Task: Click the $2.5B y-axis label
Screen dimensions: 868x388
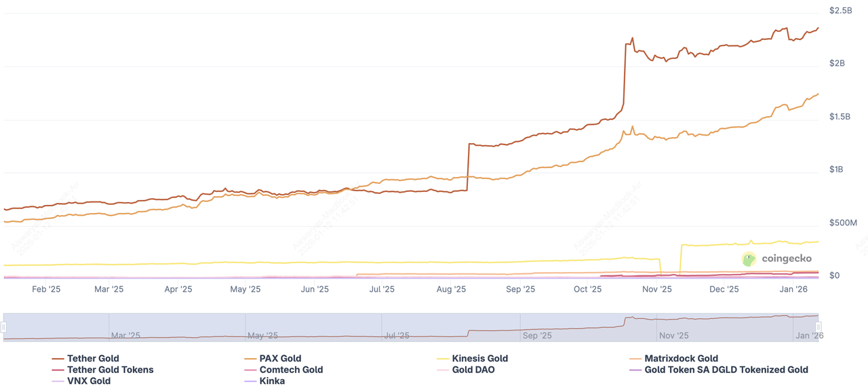Action: tap(840, 11)
